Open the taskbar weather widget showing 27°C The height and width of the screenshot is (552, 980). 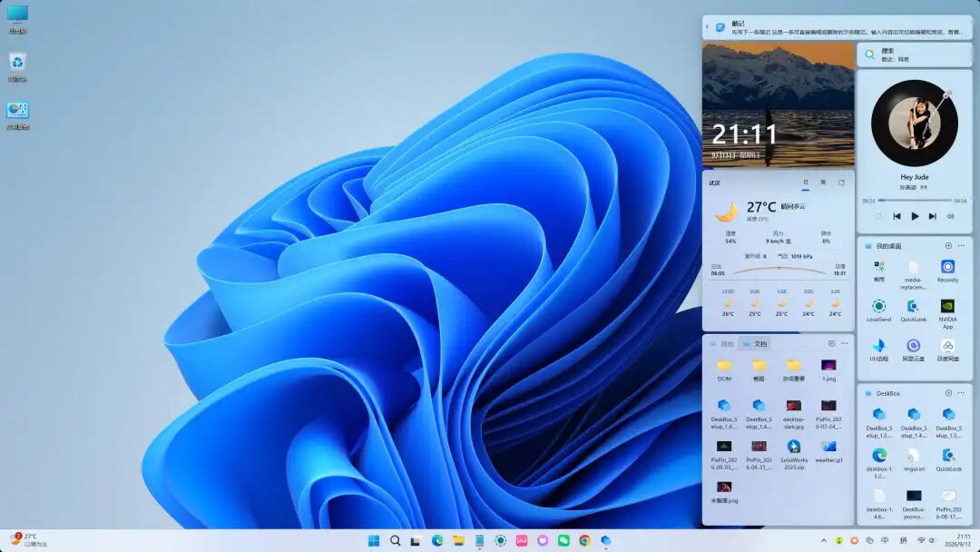(27, 540)
